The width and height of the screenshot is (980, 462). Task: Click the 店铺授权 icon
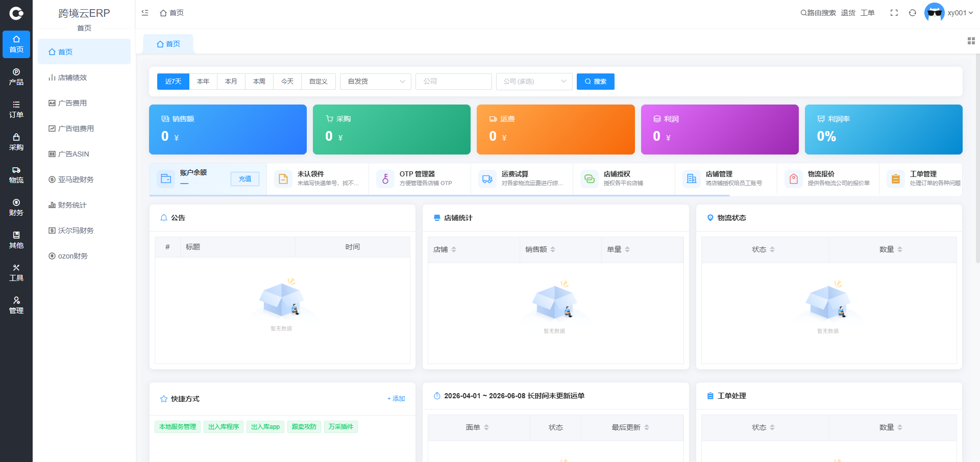point(590,179)
